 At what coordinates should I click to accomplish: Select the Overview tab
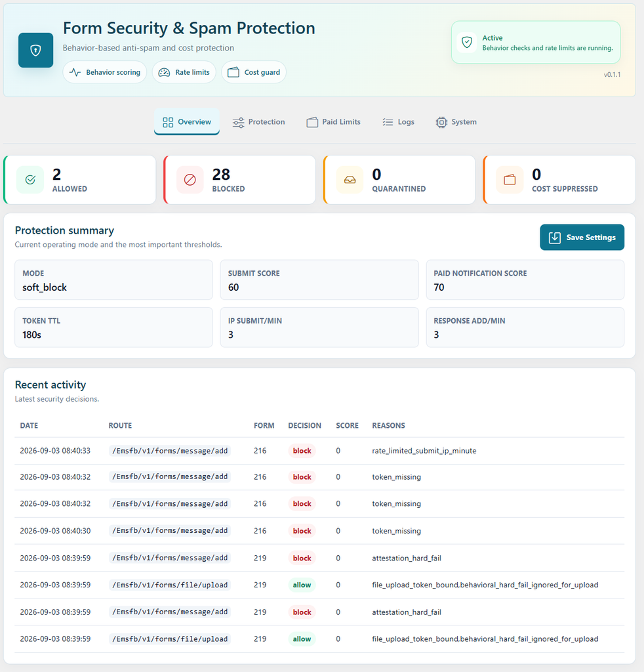point(187,121)
